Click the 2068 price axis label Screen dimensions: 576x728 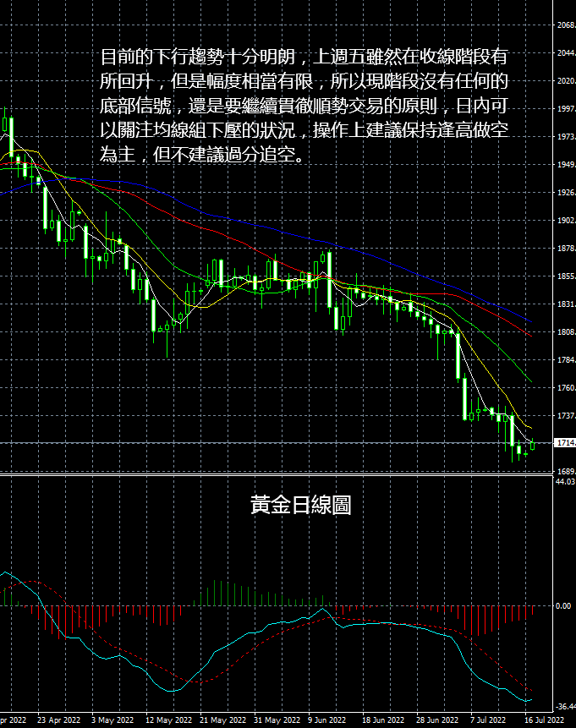tap(566, 25)
